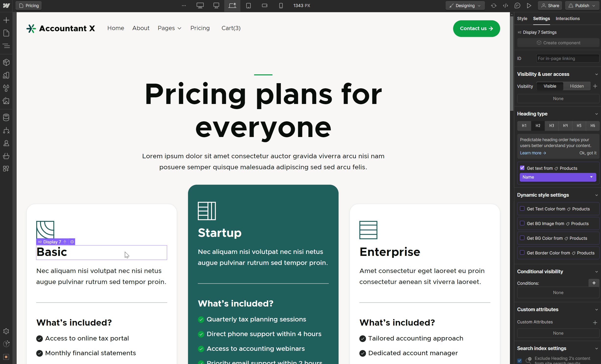
Task: Open the Ecommerce panel
Action: pos(6,156)
